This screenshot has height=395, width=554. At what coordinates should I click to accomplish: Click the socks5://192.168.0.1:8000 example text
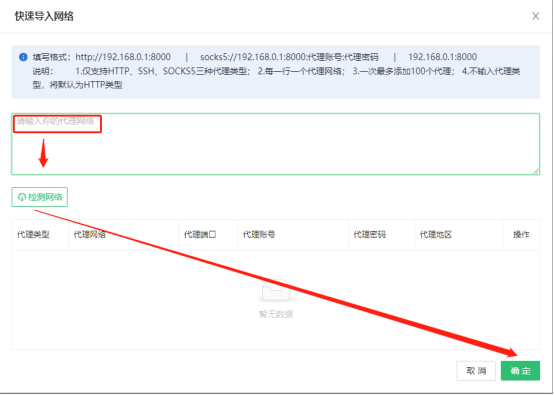289,57
